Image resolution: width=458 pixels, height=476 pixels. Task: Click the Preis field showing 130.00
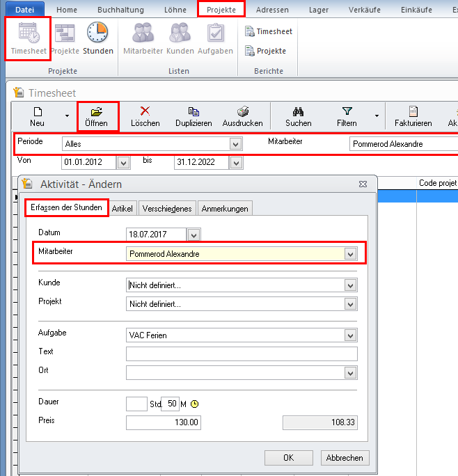click(x=164, y=422)
